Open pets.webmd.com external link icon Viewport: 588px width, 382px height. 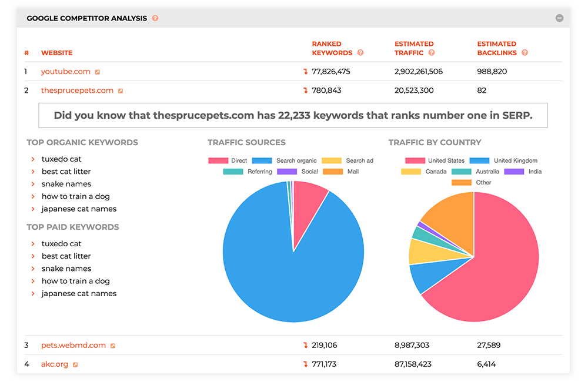113,346
